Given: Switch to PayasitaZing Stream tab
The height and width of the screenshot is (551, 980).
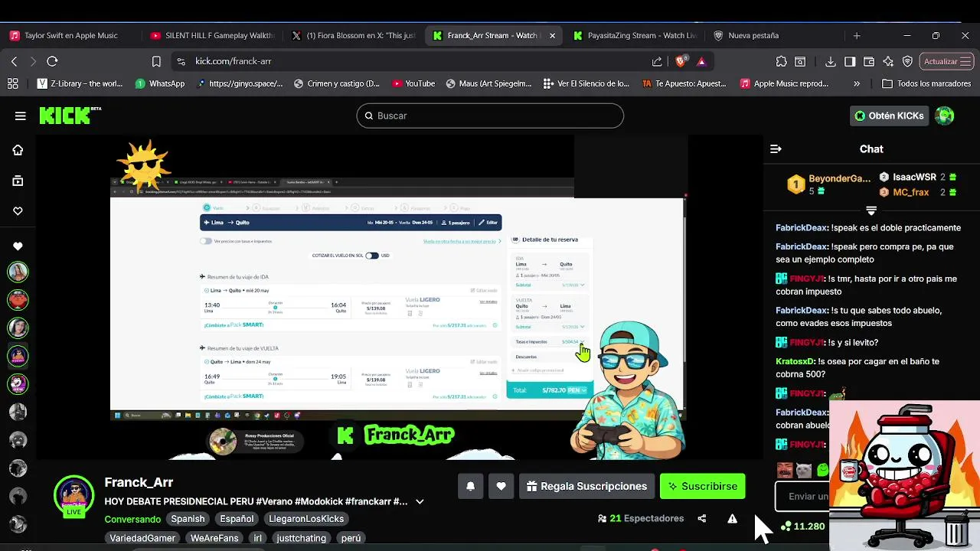Looking at the screenshot, I should [635, 35].
